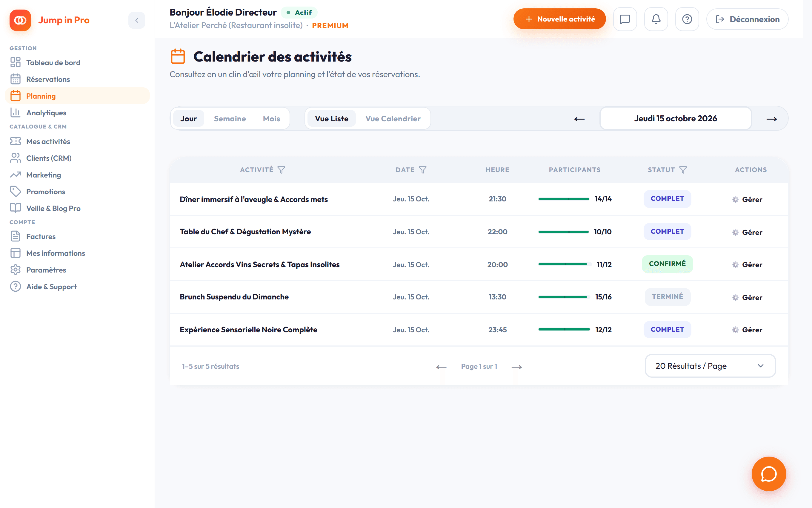The width and height of the screenshot is (812, 508).
Task: Open messages via chat bubble icon
Action: click(625, 19)
